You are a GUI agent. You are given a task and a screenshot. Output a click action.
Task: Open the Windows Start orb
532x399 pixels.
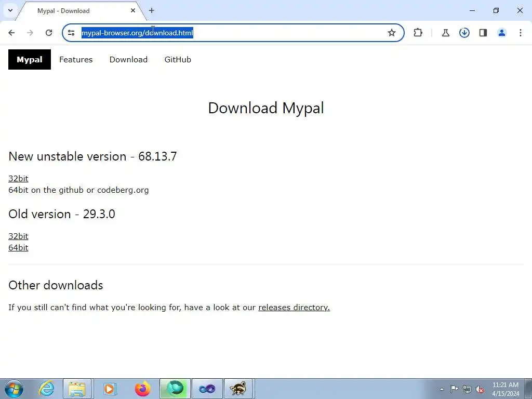click(14, 389)
